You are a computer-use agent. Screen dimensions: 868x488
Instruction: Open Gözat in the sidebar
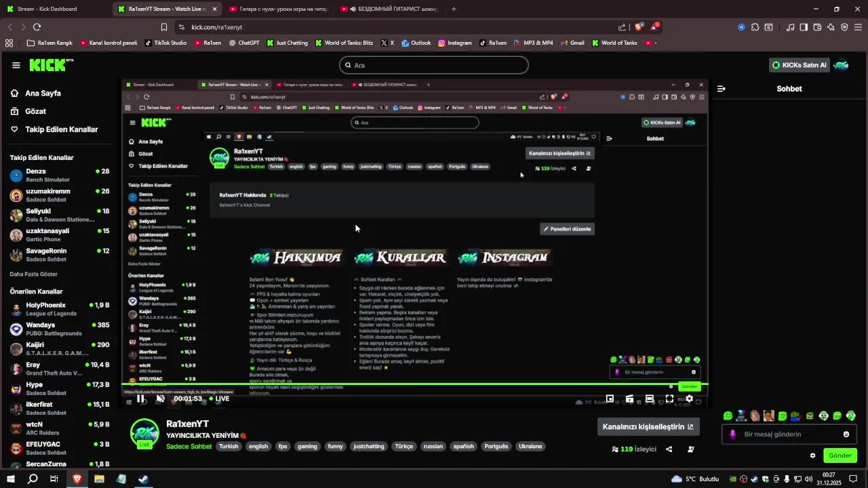35,111
